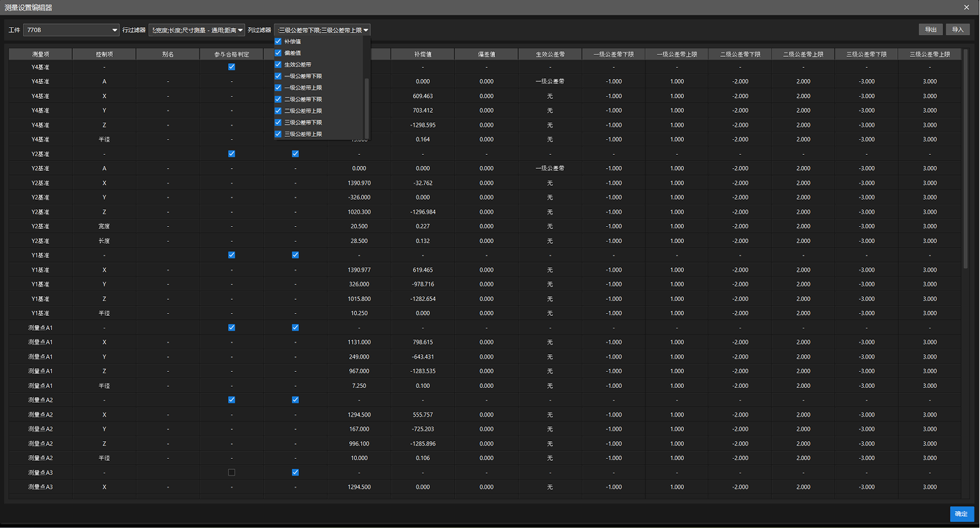Toggle Y4基准 row's 参与合格判定 checkbox
Screen dimensions: 980x528
pyautogui.click(x=231, y=67)
